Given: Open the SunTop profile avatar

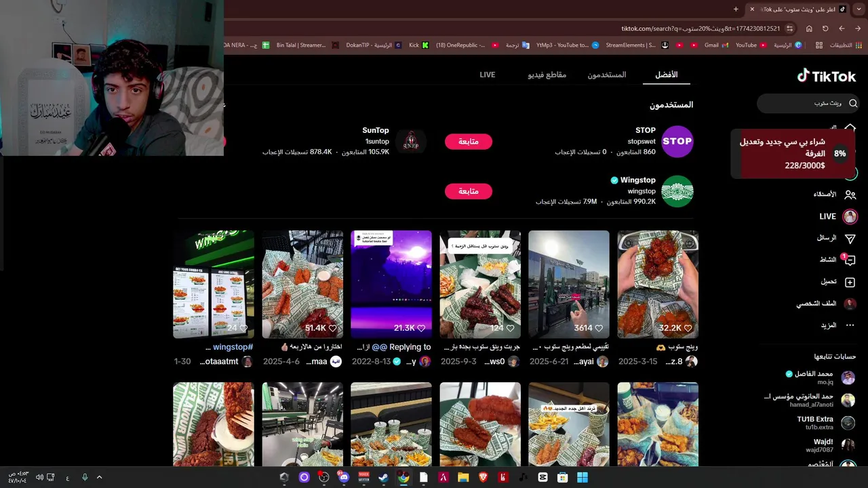Looking at the screenshot, I should 410,142.
